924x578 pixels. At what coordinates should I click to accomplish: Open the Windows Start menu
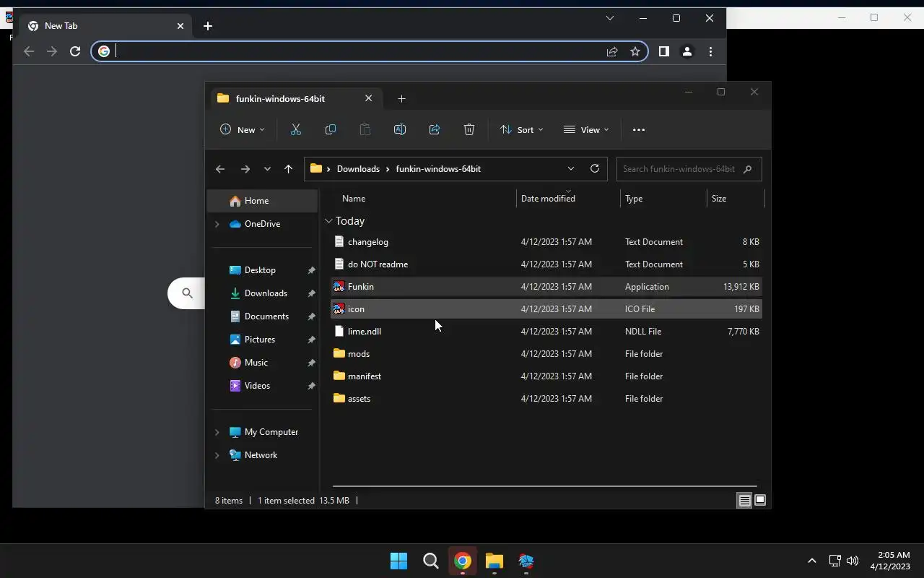coord(398,561)
